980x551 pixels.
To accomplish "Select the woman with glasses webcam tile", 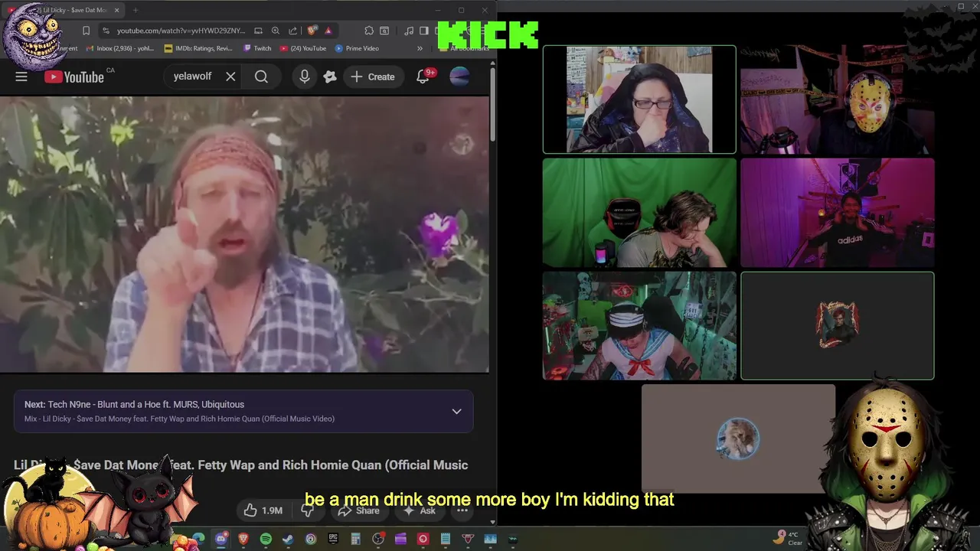I will tap(639, 99).
